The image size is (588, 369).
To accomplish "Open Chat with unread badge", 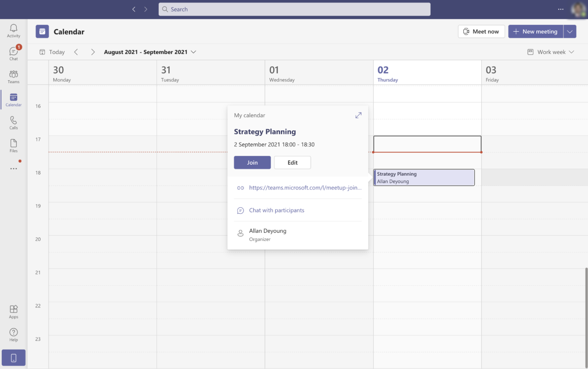I will tap(14, 53).
